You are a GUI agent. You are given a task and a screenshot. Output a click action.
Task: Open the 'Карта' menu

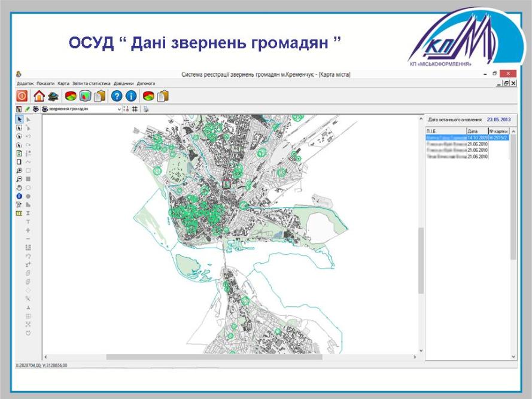click(x=63, y=84)
